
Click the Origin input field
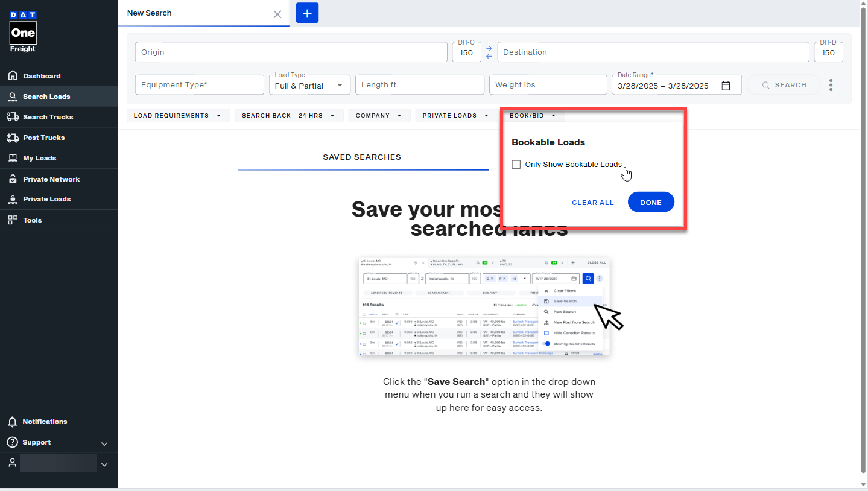point(291,52)
